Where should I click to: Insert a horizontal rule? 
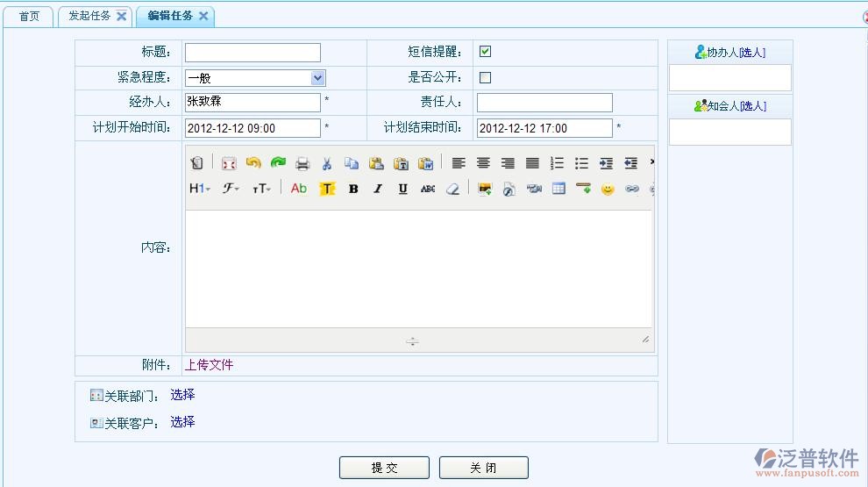pos(583,189)
